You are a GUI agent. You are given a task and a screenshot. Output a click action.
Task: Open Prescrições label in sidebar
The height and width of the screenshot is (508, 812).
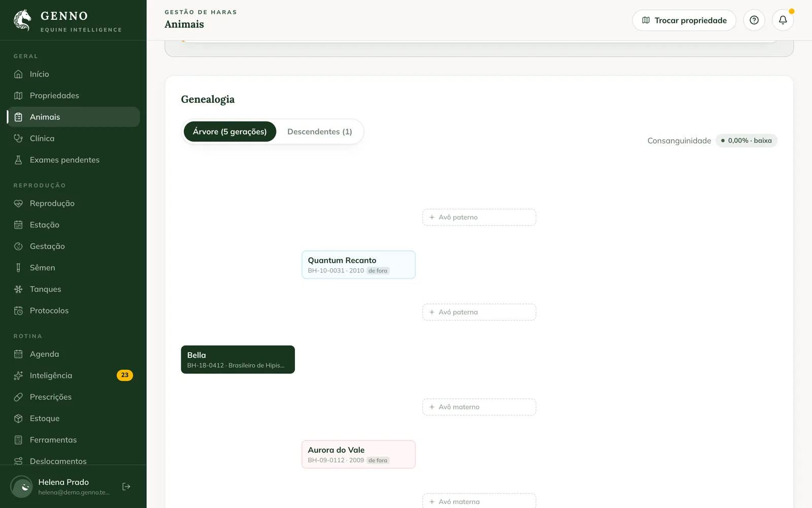[x=51, y=397]
